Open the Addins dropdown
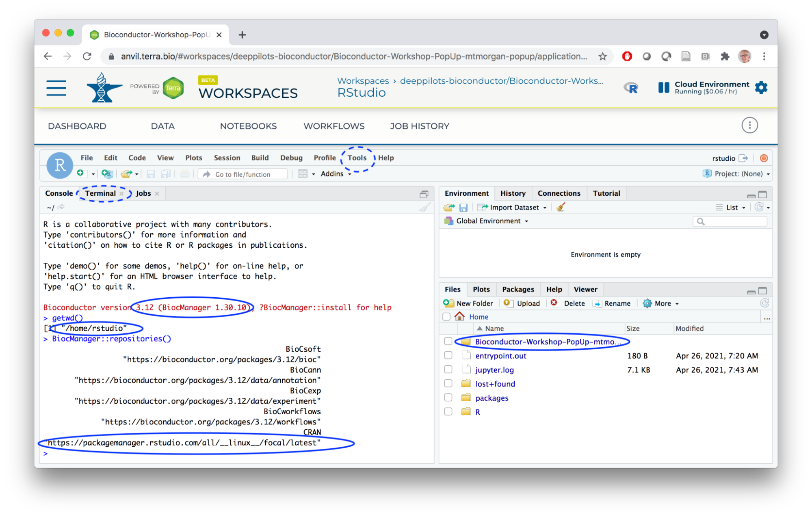Viewport: 812px width, 517px height. coord(336,174)
